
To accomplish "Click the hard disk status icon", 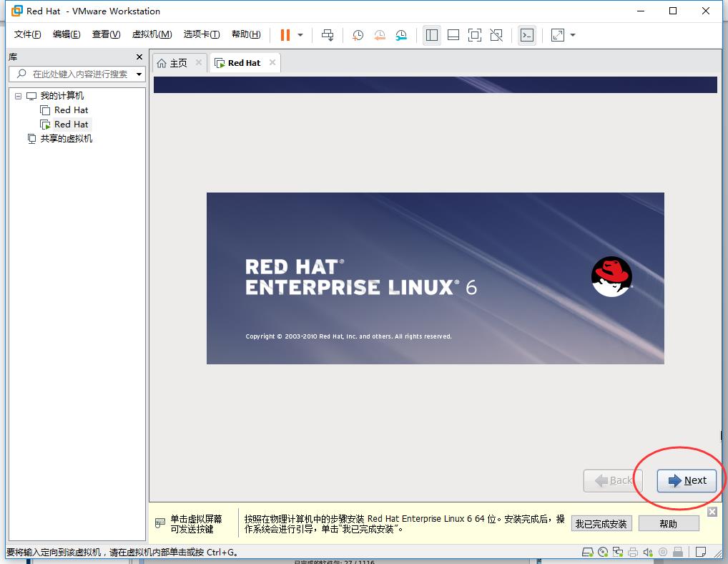I will point(587,552).
